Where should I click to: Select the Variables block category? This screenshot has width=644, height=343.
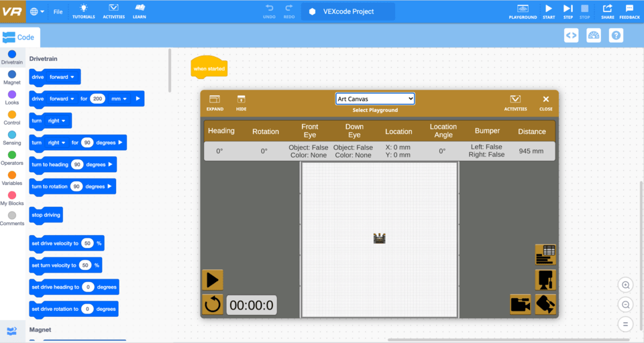12,178
